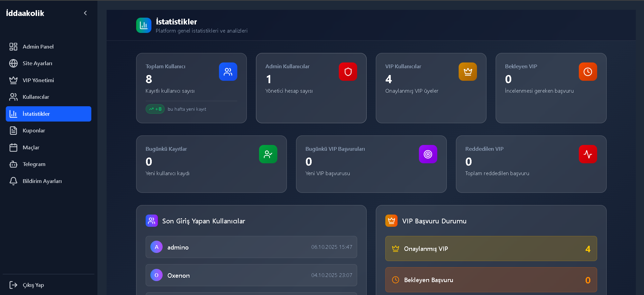Click the red shield icon on Admin Kullanıcılar
Screen dimensions: 644x295
(x=348, y=72)
